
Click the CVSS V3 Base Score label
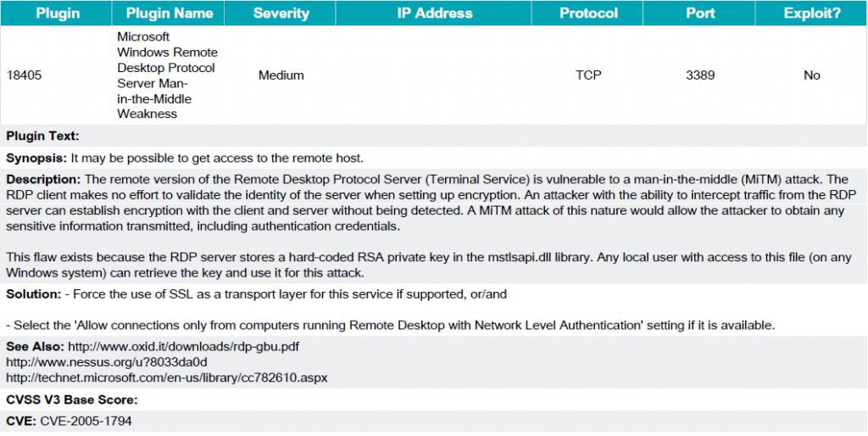(72, 400)
